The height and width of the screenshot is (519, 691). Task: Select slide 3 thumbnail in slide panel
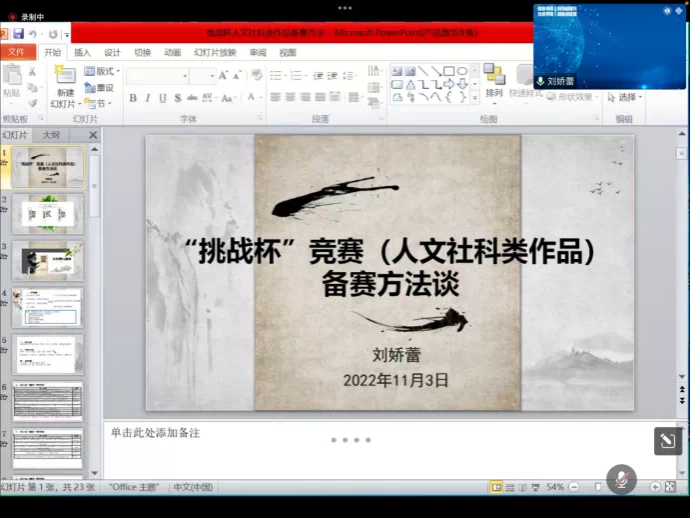coord(47,260)
